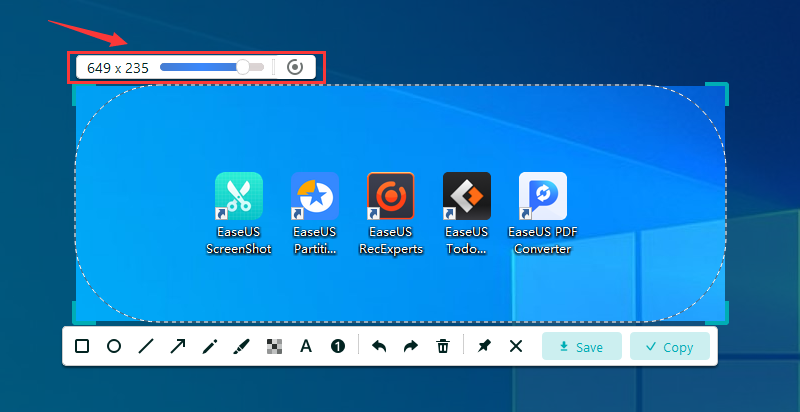Copy the screenshot to clipboard
Image resolution: width=800 pixels, height=412 pixels.
click(x=670, y=346)
